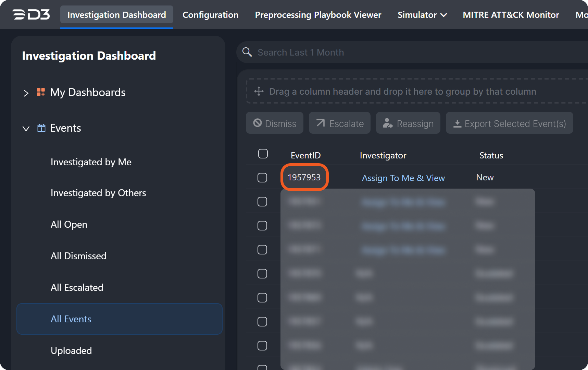Switch to the Configuration tab

click(x=210, y=15)
